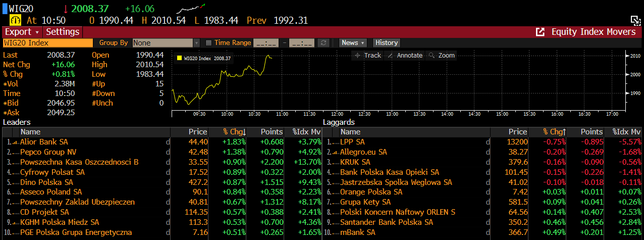Activate the Zoom magnifier tool
644x240 pixels.
pyautogui.click(x=441, y=56)
